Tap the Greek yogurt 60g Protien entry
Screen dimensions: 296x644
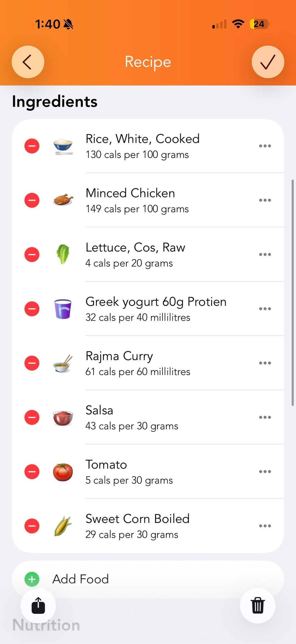[156, 309]
